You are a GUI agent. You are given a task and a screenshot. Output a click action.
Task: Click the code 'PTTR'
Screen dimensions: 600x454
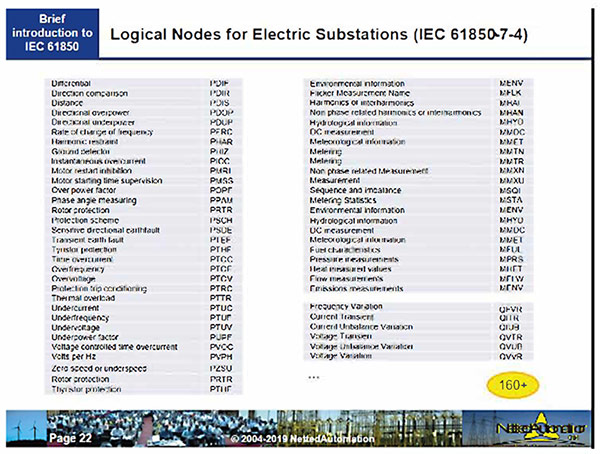coord(221,298)
